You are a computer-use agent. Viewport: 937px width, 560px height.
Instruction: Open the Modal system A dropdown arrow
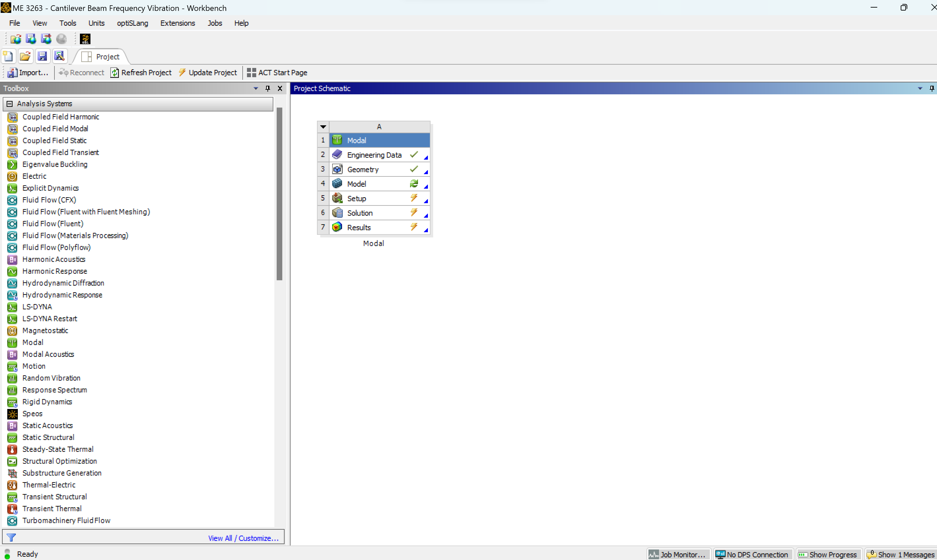(323, 127)
